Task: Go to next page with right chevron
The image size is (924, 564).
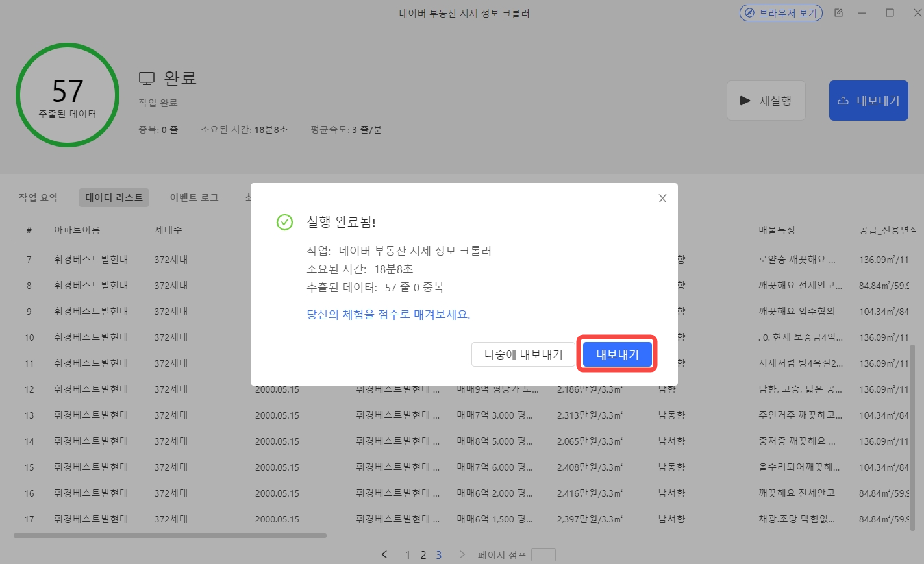Action: click(x=462, y=554)
